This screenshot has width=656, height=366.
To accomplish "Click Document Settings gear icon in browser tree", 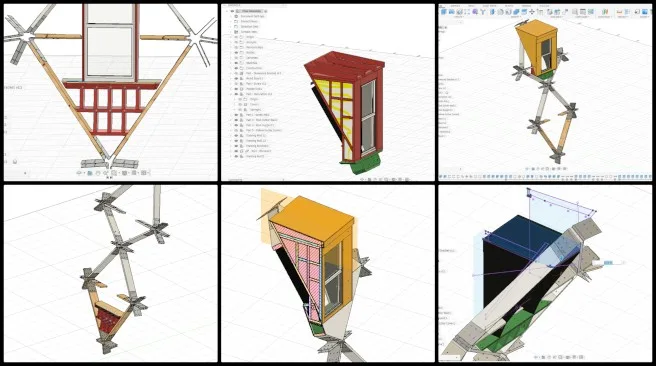I will coord(236,16).
